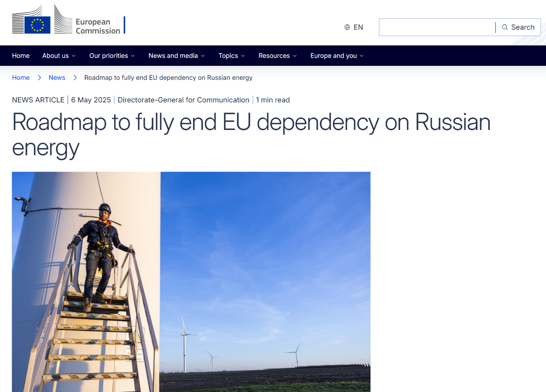Expand the About us chevron
The width and height of the screenshot is (546, 392).
(74, 56)
